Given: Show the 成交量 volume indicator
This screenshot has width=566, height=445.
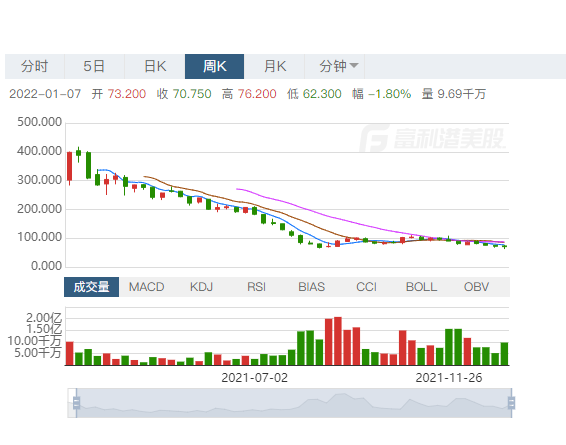Looking at the screenshot, I should click(x=91, y=287).
